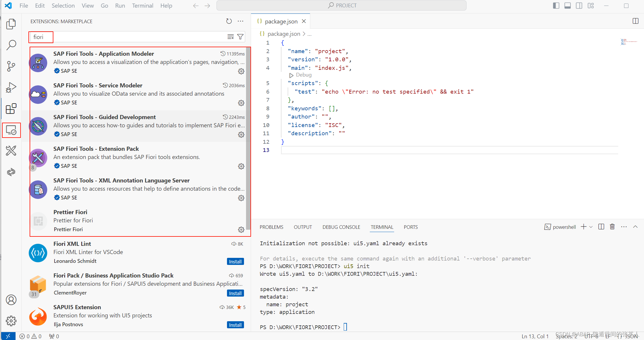Image resolution: width=644 pixels, height=340 pixels.
Task: Close the package.json editor tab
Action: point(304,21)
